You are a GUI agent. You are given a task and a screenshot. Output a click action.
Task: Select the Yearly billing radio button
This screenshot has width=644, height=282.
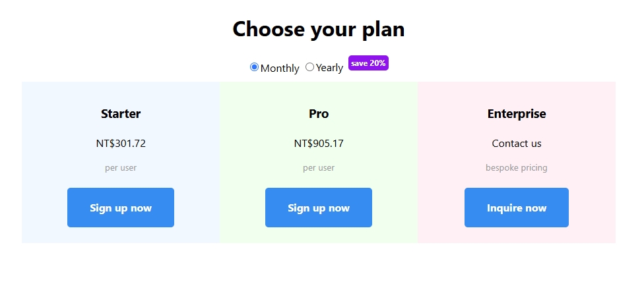309,67
